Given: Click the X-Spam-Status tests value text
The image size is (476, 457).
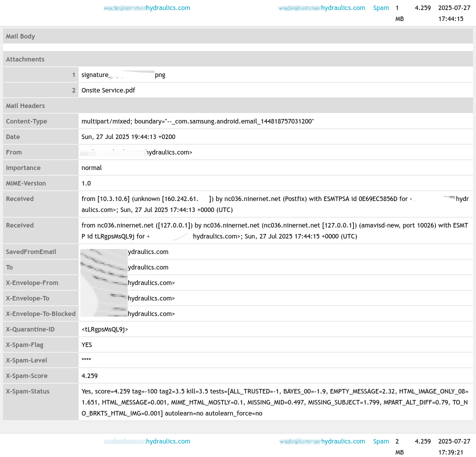Looking at the screenshot, I should pos(275,402).
